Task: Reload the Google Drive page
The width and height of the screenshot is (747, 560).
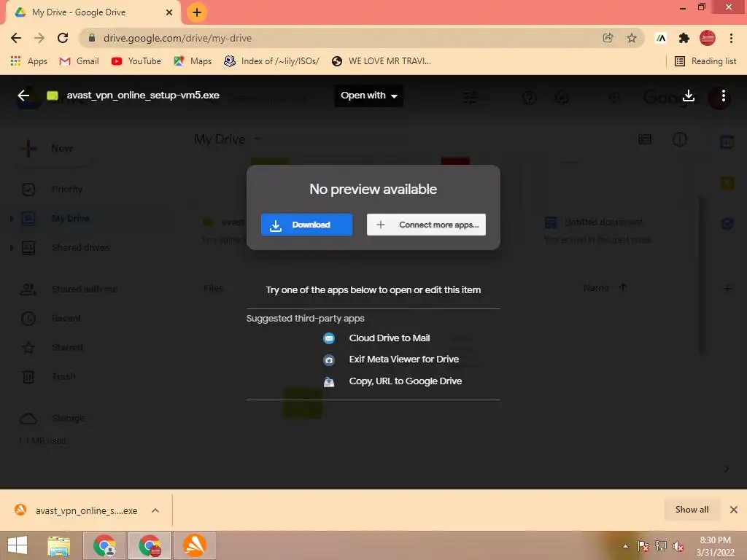Action: pyautogui.click(x=63, y=38)
